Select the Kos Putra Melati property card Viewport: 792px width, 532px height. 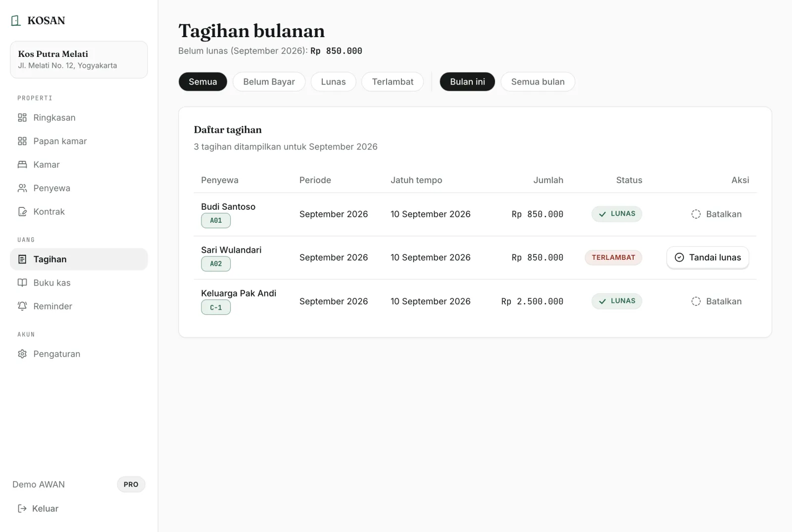coord(79,59)
